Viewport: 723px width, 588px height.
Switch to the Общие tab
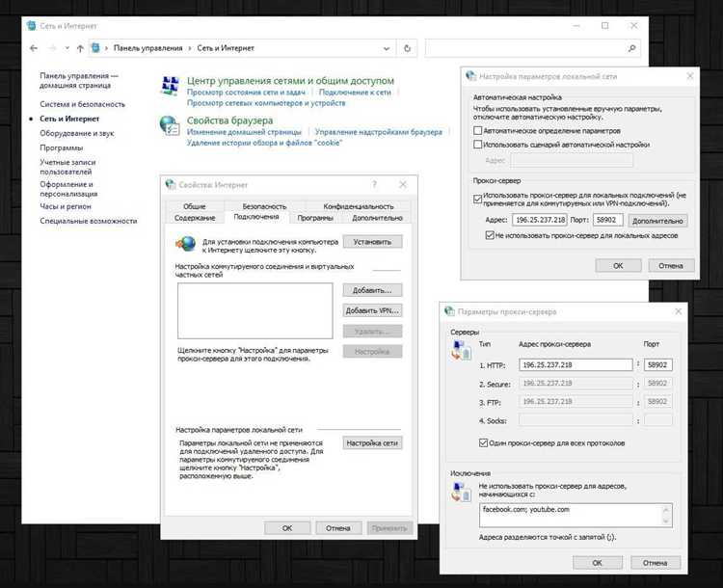[x=195, y=206]
